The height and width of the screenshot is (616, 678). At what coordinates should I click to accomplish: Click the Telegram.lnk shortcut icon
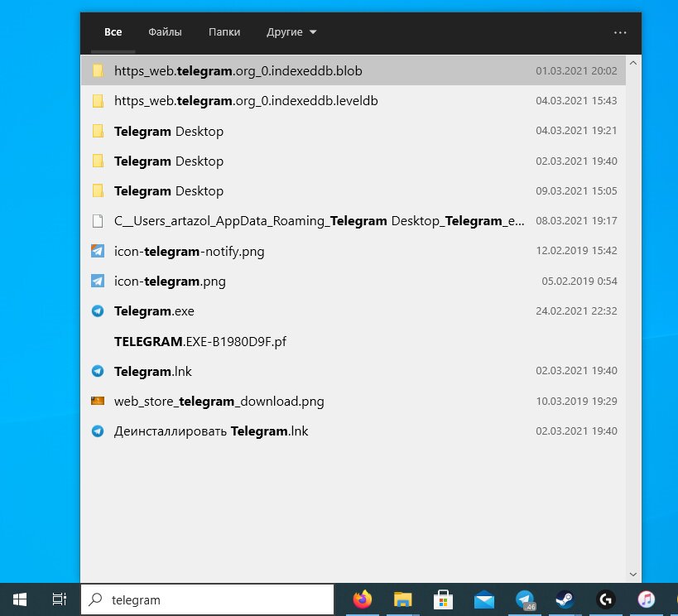click(98, 371)
